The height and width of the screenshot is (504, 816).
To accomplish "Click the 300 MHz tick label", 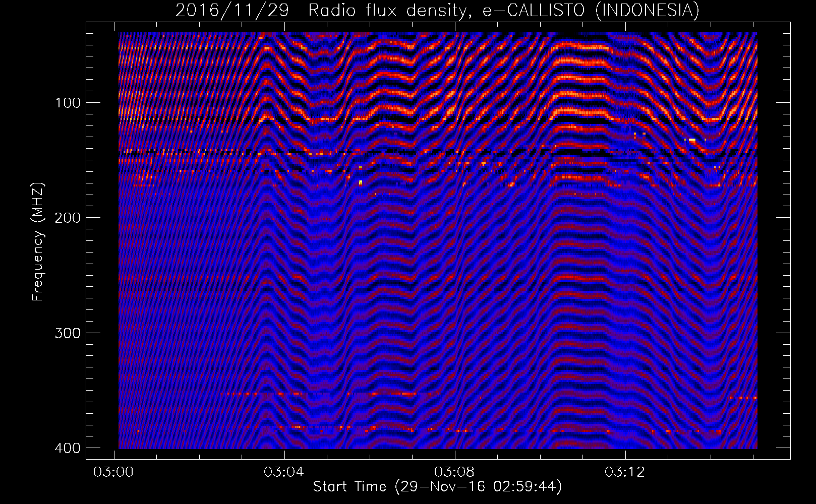I will pos(67,333).
